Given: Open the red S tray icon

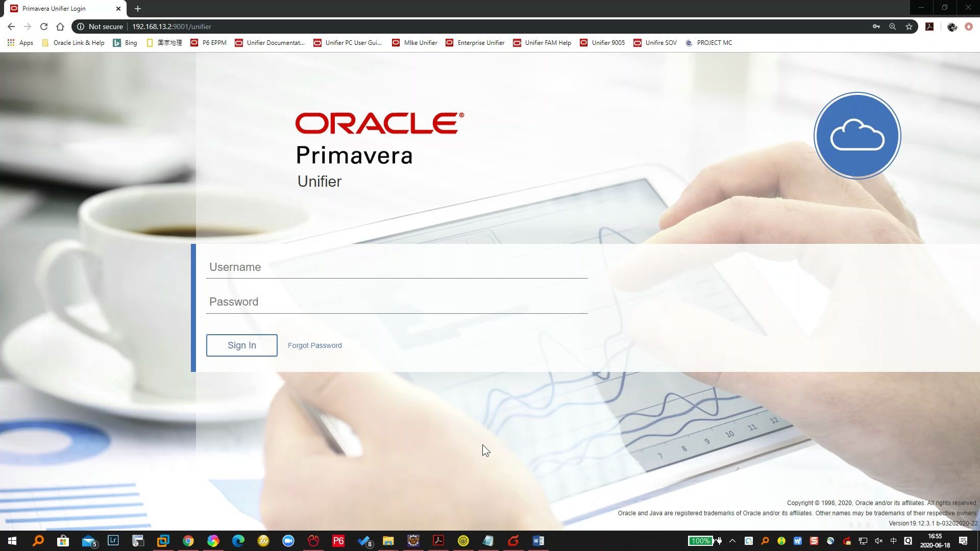Looking at the screenshot, I should (814, 541).
